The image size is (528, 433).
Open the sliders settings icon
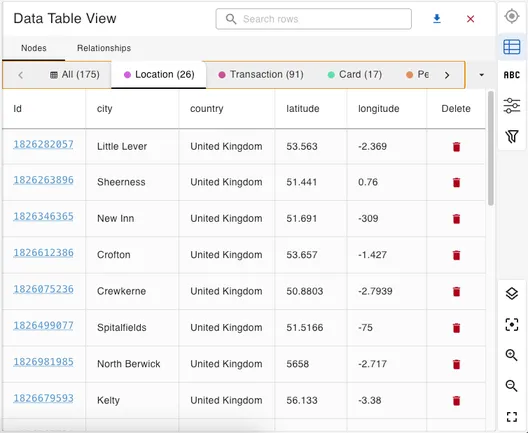[512, 105]
